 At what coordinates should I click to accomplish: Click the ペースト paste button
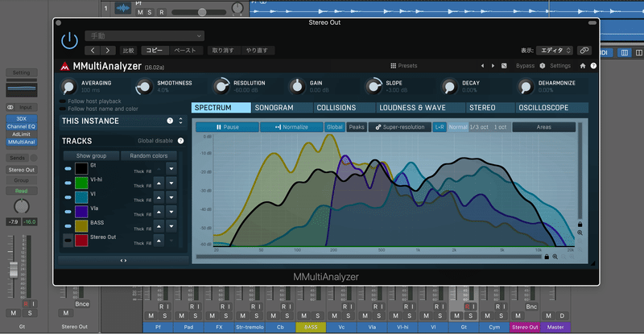coord(185,50)
